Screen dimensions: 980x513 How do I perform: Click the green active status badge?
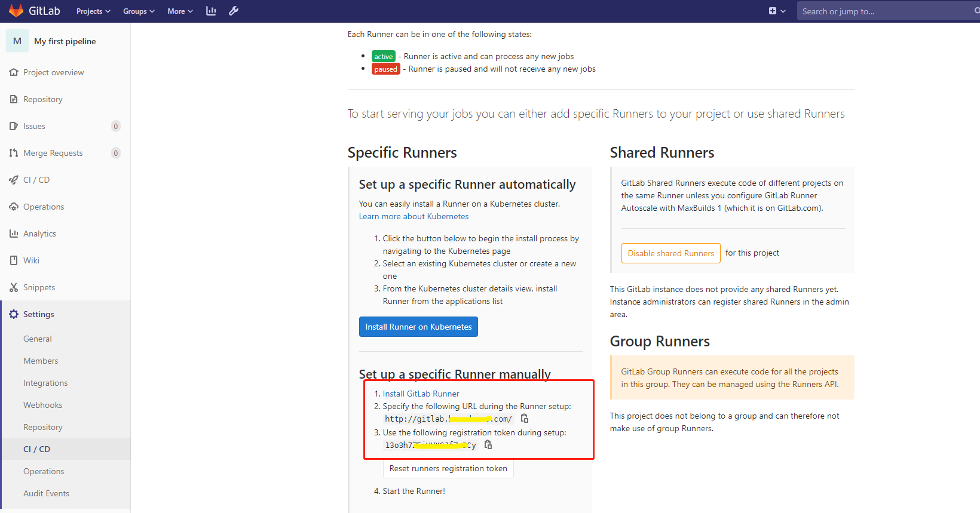pyautogui.click(x=384, y=56)
